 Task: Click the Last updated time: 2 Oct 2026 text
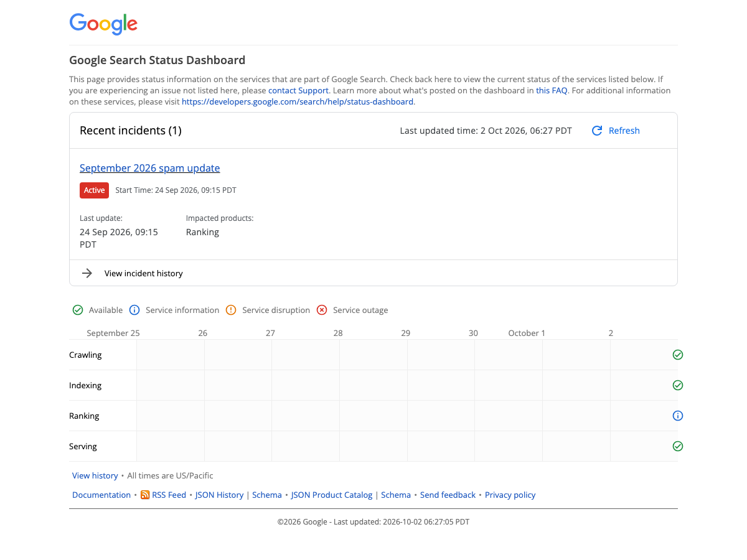(486, 131)
